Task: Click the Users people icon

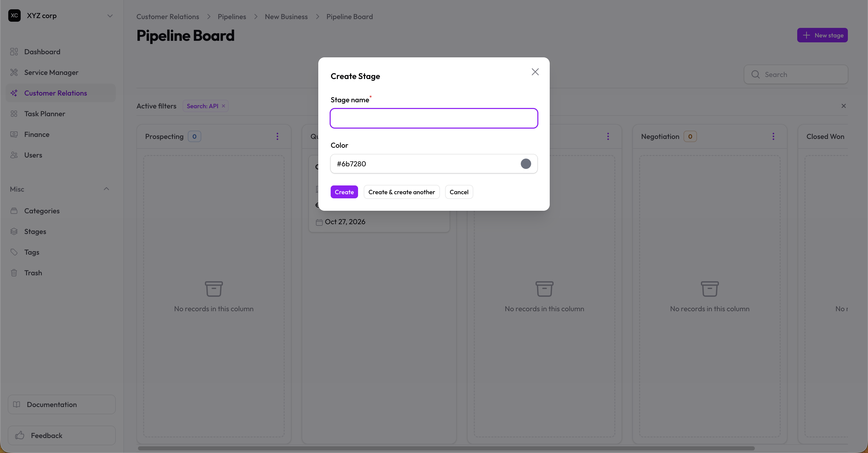Action: click(x=14, y=155)
